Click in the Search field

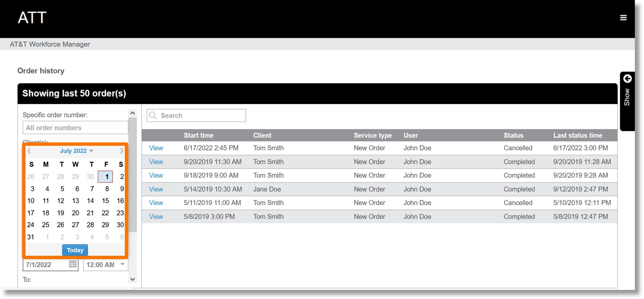(x=196, y=115)
